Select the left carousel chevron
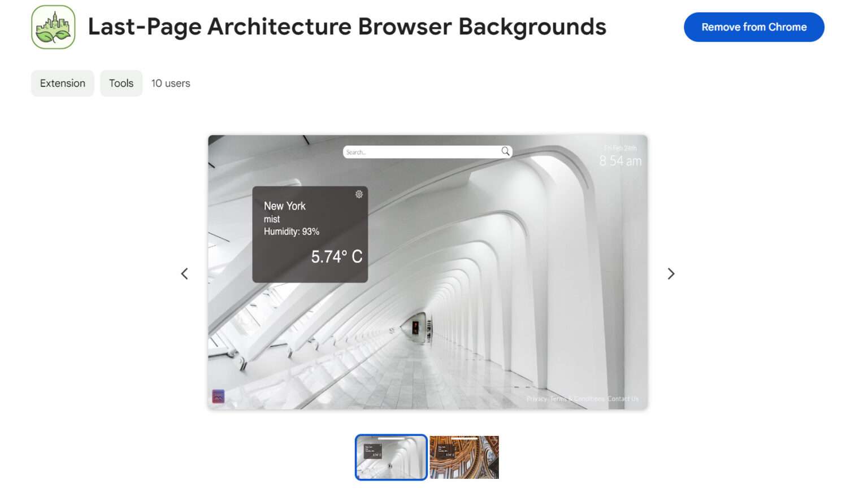The height and width of the screenshot is (502, 868). point(184,273)
